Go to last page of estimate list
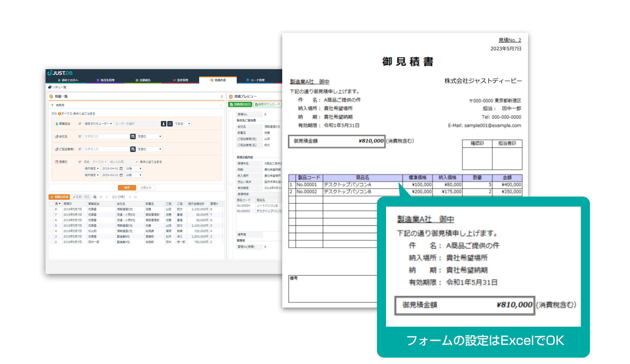Screen dimensions: 630x364 click(135, 197)
